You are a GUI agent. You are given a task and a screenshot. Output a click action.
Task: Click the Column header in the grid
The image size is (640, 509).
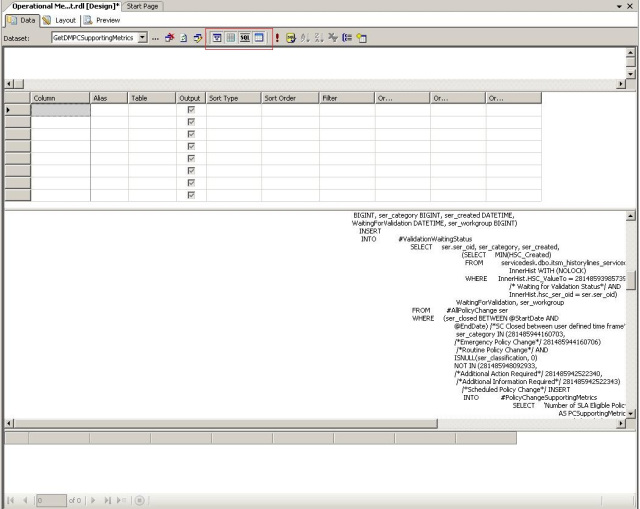click(x=60, y=98)
